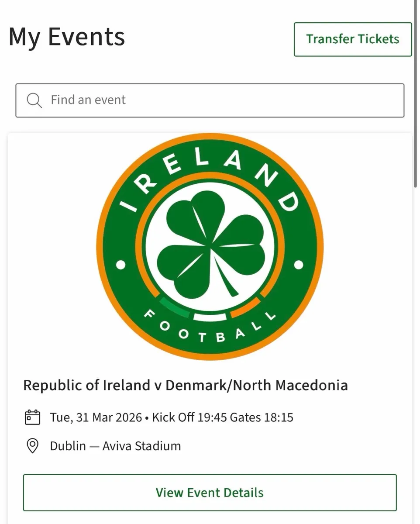Click the Transfer Tickets button
Viewport: 420px width, 524px height.
point(352,39)
